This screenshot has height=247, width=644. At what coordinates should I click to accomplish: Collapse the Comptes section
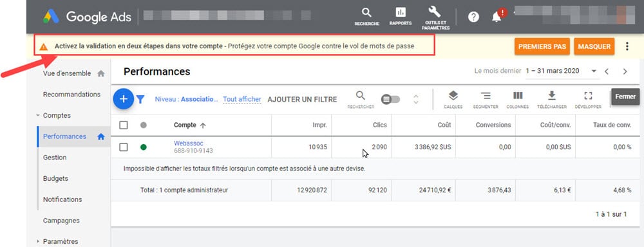38,116
